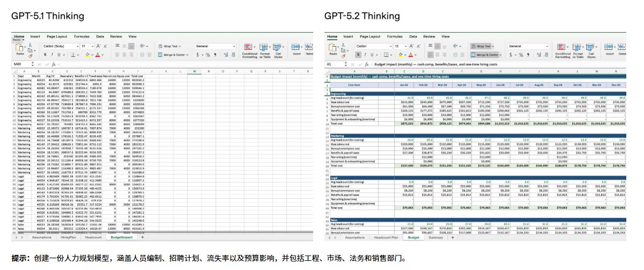Screen dimensions: 644x270
Task: Toggle Italic in the GPT-5.1 Excel window
Action: (x=53, y=55)
